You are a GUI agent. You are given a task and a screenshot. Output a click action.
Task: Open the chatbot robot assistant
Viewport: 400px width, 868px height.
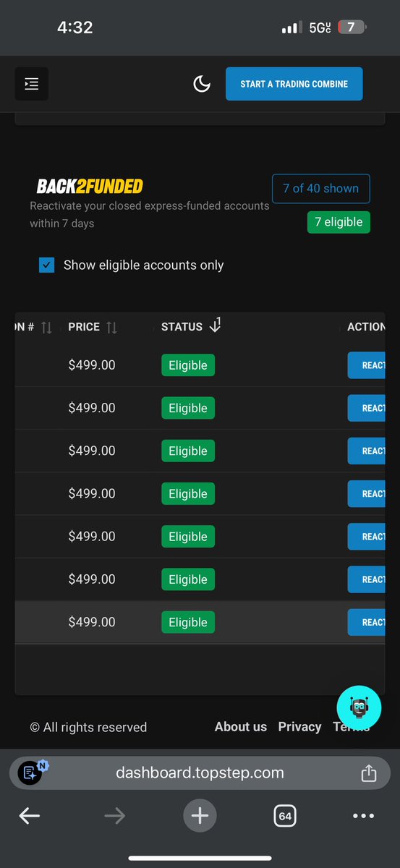pos(359,707)
